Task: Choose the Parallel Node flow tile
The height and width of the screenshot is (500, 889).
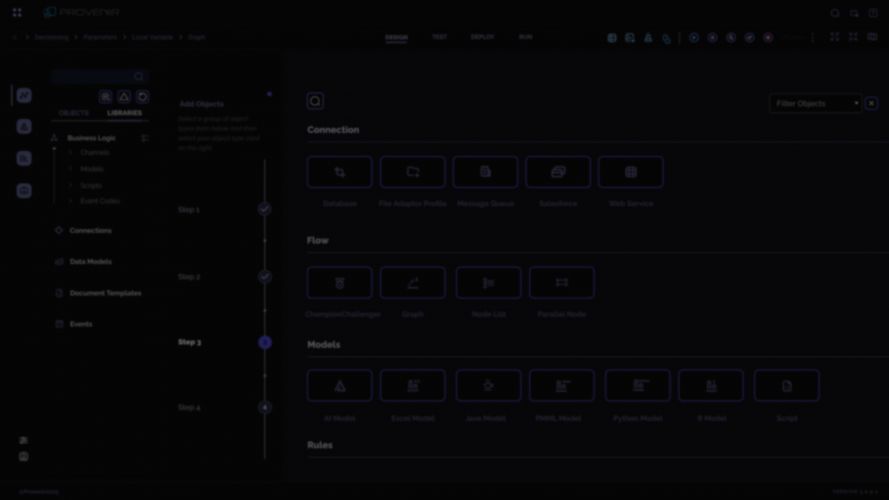Action: (561, 283)
